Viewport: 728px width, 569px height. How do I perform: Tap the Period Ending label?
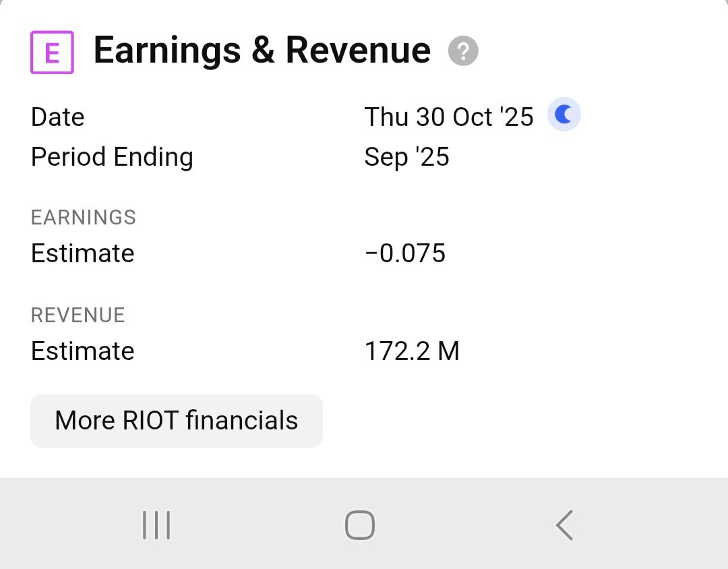pyautogui.click(x=112, y=157)
